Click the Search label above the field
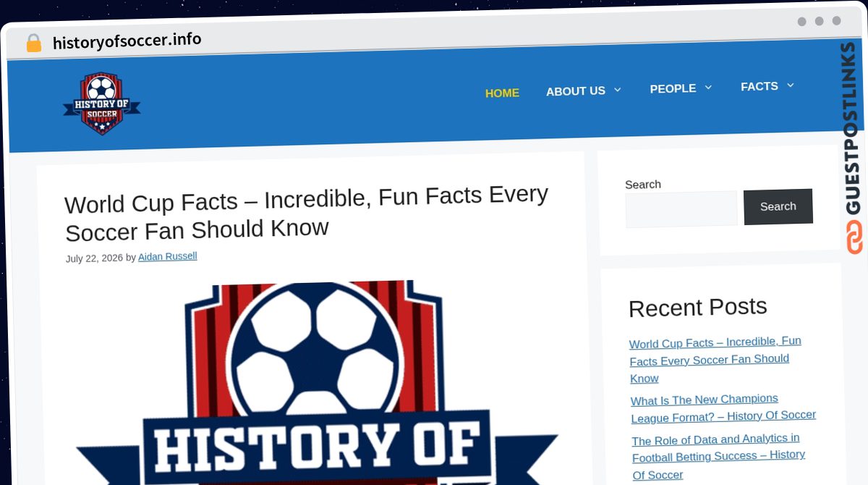Screen dimensions: 868x485 pyautogui.click(x=643, y=185)
